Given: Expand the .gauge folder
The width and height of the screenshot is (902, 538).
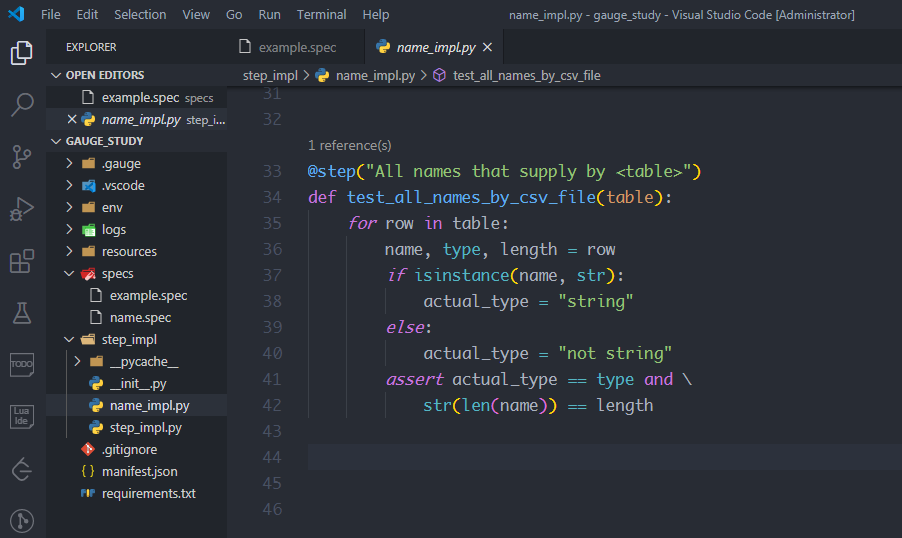Looking at the screenshot, I should (69, 163).
